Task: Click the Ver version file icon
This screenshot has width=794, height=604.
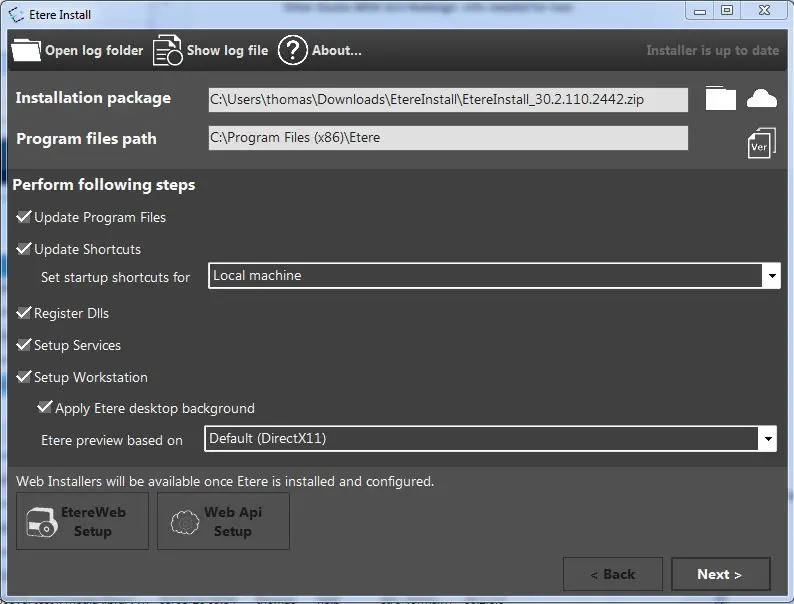Action: [761, 142]
